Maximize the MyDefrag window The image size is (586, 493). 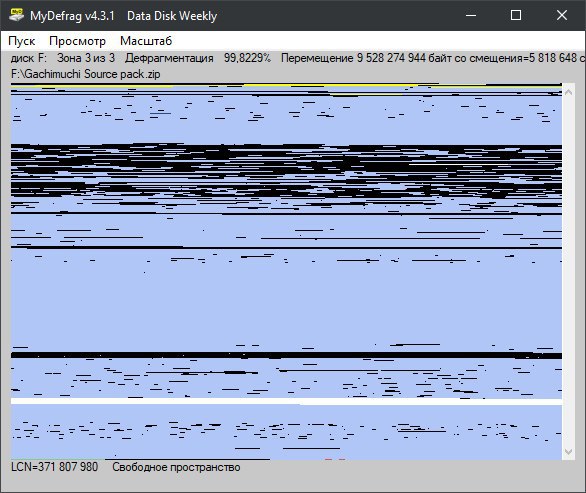tap(516, 15)
